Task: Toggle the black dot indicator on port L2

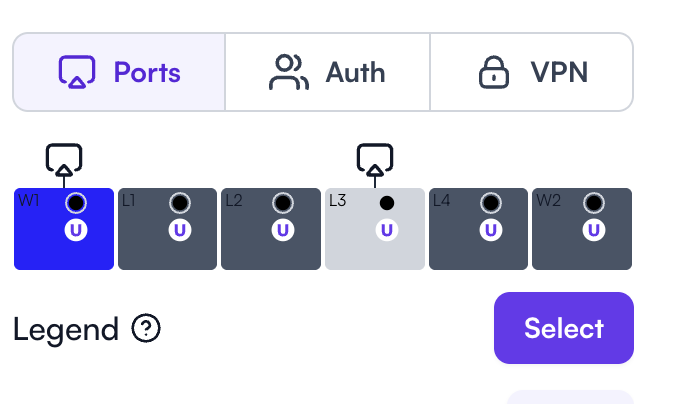Action: 283,203
